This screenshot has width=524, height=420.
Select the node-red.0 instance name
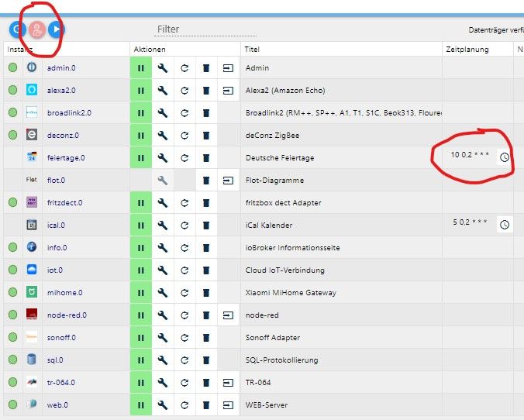tap(67, 315)
